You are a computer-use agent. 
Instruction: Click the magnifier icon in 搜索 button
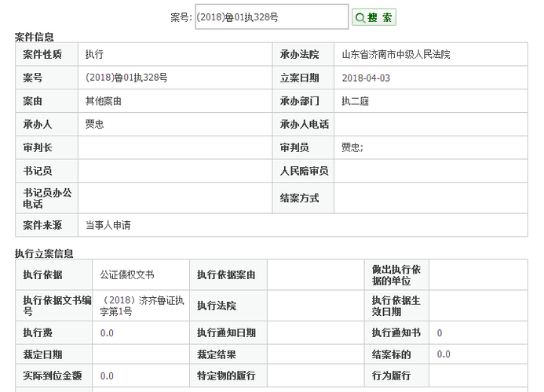point(360,18)
